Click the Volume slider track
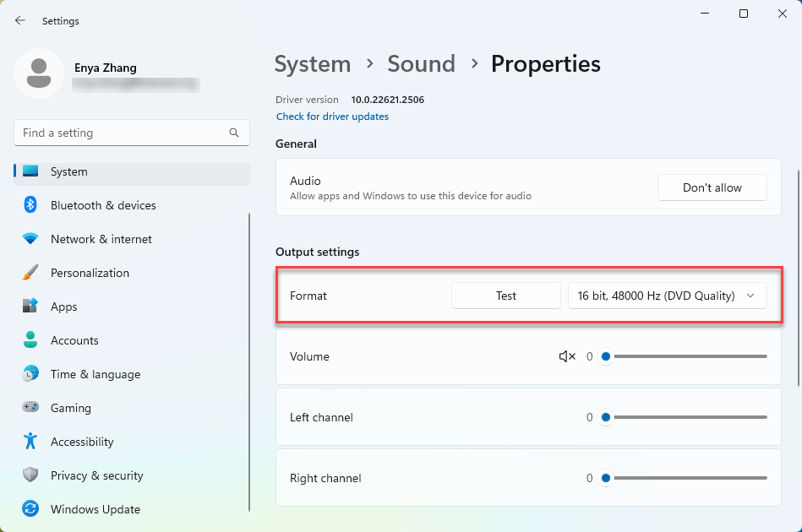802x532 pixels. pyautogui.click(x=689, y=356)
